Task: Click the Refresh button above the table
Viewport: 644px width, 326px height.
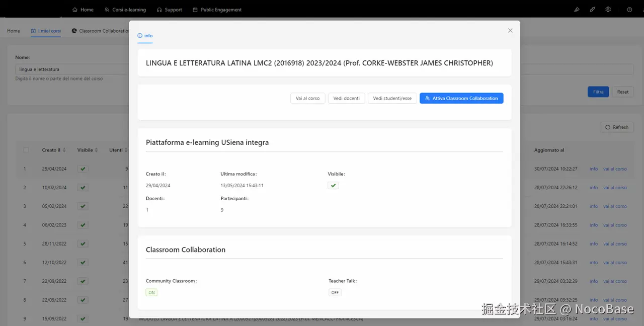Action: [617, 127]
